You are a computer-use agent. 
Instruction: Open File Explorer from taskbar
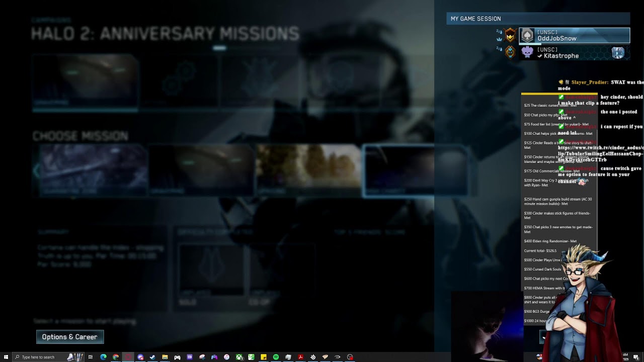pyautogui.click(x=165, y=357)
